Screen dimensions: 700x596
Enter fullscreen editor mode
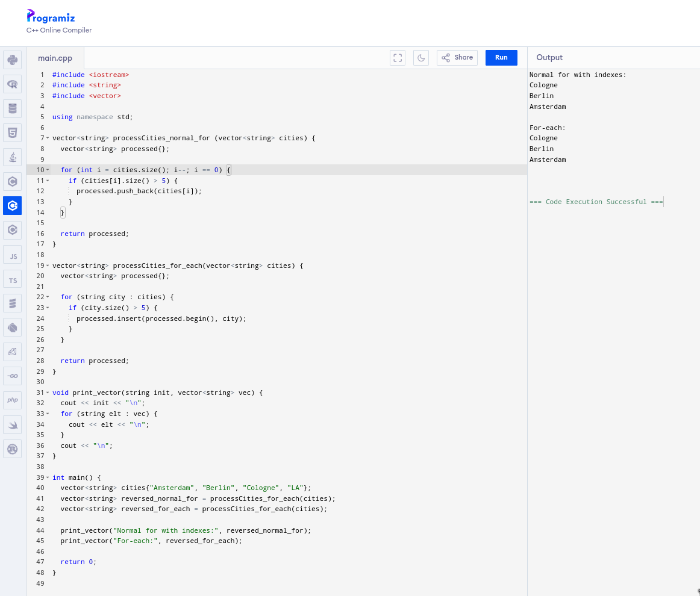pyautogui.click(x=398, y=58)
